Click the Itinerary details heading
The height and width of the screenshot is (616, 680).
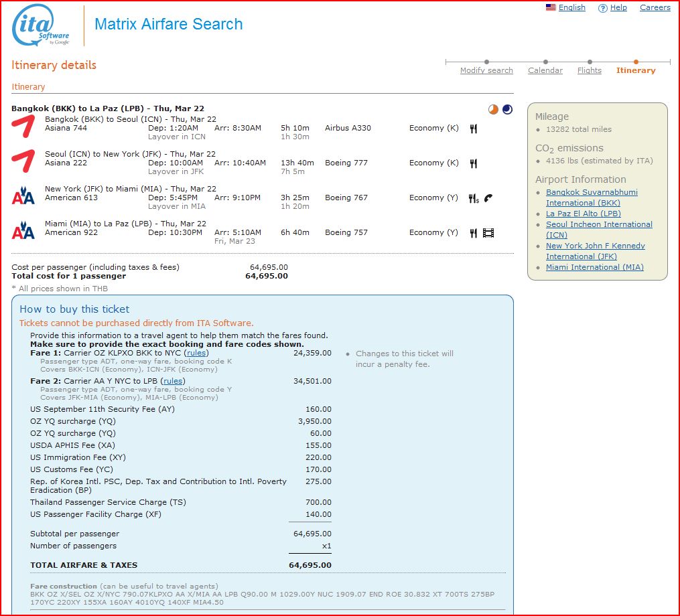pyautogui.click(x=54, y=65)
